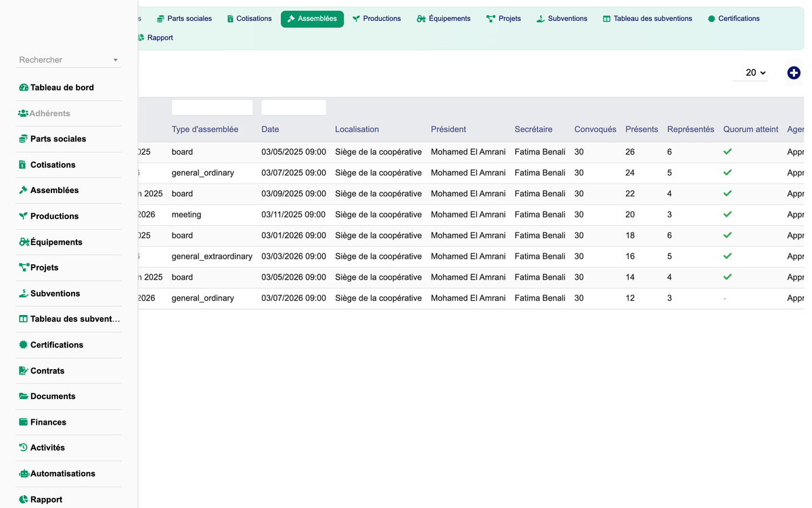Click the Productions seedling icon in sidebar
The width and height of the screenshot is (812, 508).
(x=24, y=216)
